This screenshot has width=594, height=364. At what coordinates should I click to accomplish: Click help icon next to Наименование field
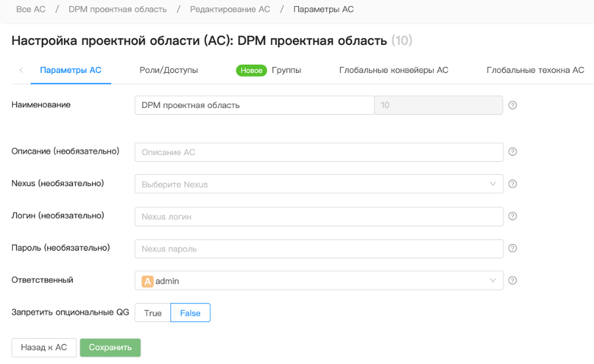pyautogui.click(x=513, y=106)
